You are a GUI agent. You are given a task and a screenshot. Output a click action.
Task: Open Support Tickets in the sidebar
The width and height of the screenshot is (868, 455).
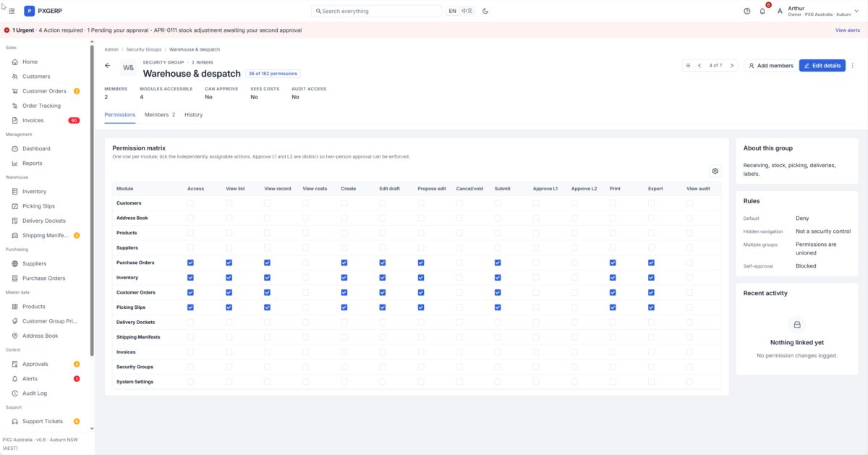pyautogui.click(x=45, y=421)
